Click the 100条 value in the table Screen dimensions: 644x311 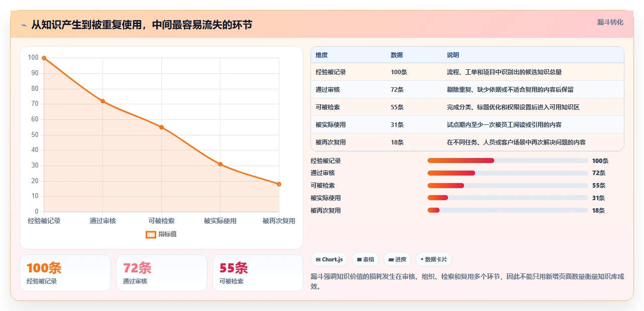coord(399,72)
